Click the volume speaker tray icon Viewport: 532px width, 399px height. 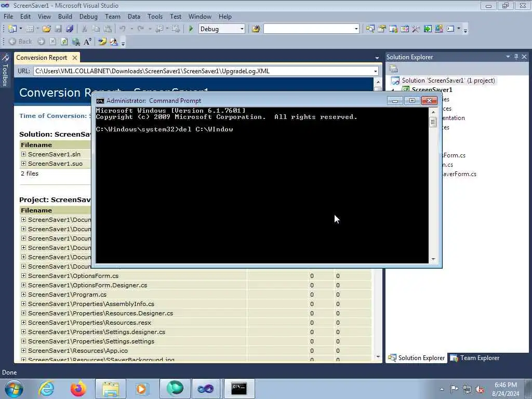point(480,389)
